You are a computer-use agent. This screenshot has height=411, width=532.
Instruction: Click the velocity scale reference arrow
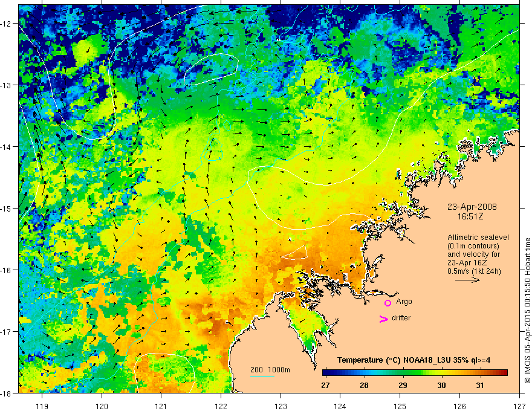click(x=467, y=280)
